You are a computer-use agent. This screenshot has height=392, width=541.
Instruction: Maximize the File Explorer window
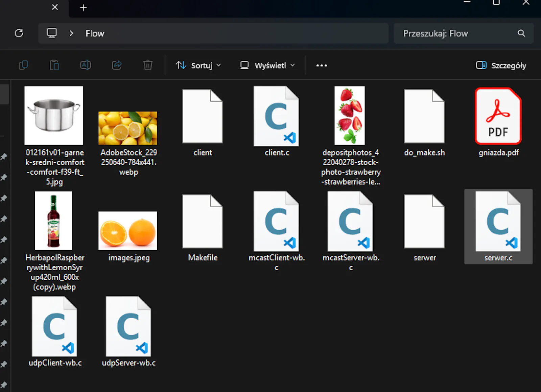coord(496,3)
